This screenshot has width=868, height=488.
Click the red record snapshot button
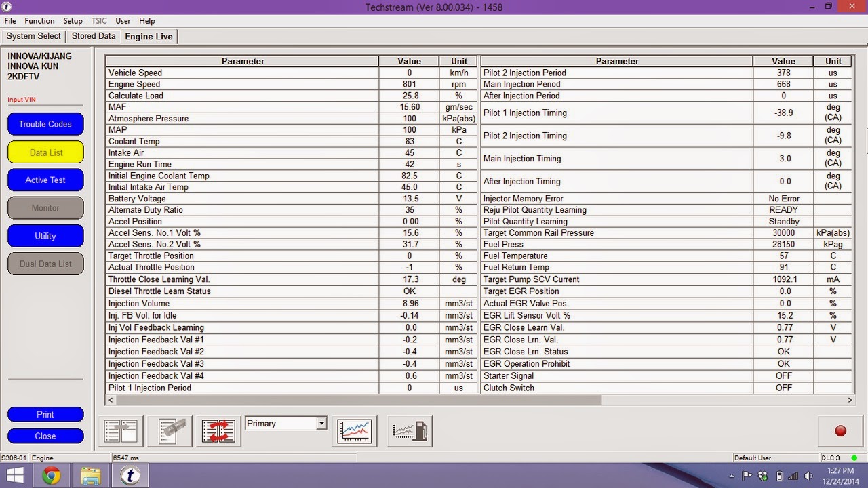click(x=840, y=430)
